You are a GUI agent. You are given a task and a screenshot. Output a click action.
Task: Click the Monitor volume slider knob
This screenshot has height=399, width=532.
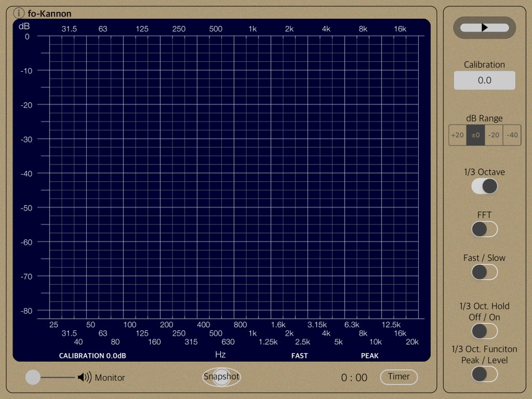(x=33, y=378)
